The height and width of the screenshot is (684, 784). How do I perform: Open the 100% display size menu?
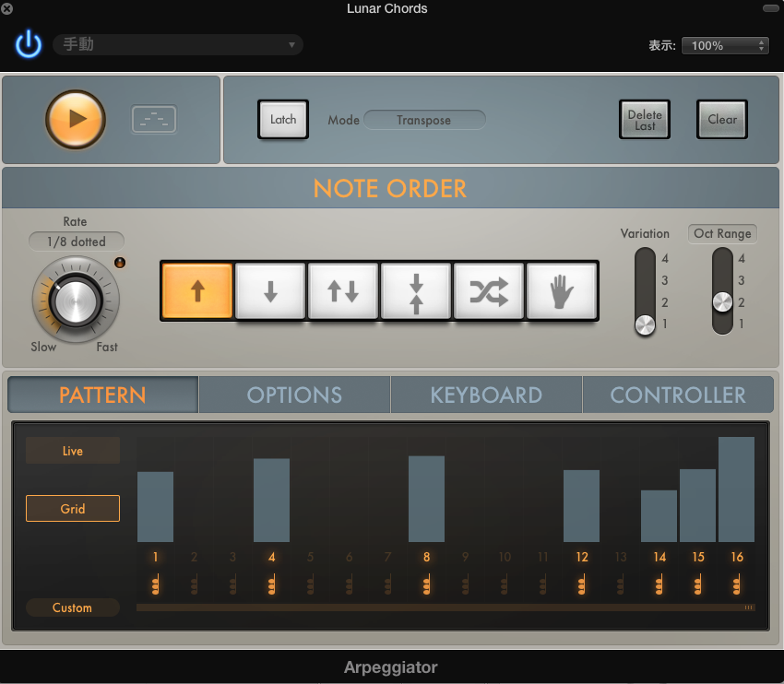coord(725,45)
